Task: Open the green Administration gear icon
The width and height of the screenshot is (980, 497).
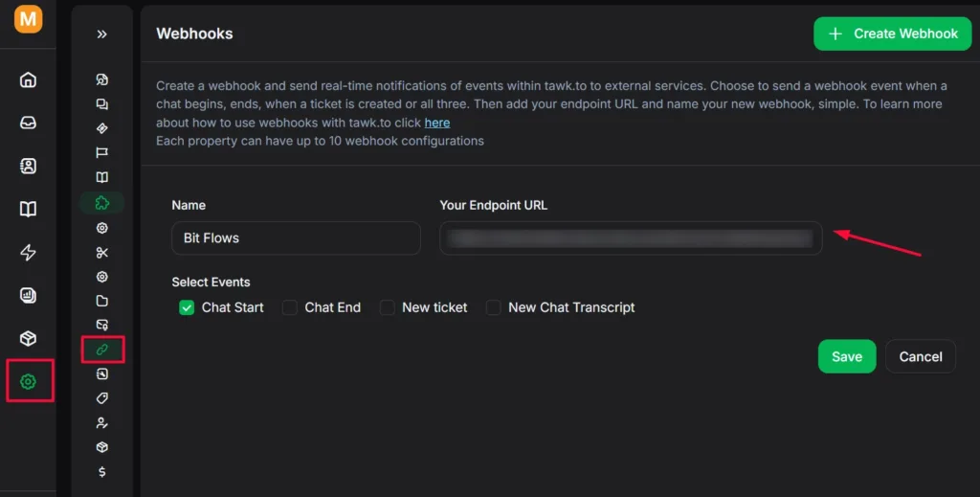Action: click(x=28, y=381)
